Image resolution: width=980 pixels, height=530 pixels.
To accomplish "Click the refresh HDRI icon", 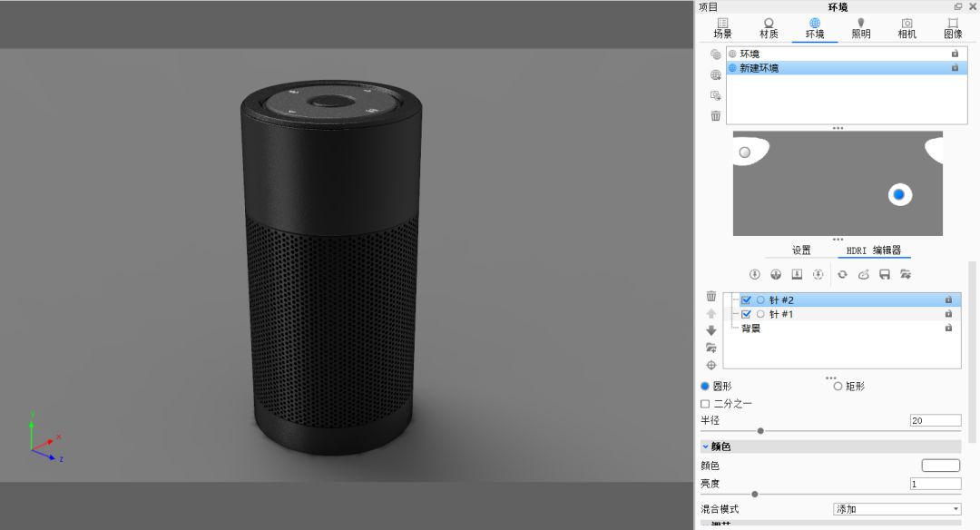I will click(x=842, y=274).
